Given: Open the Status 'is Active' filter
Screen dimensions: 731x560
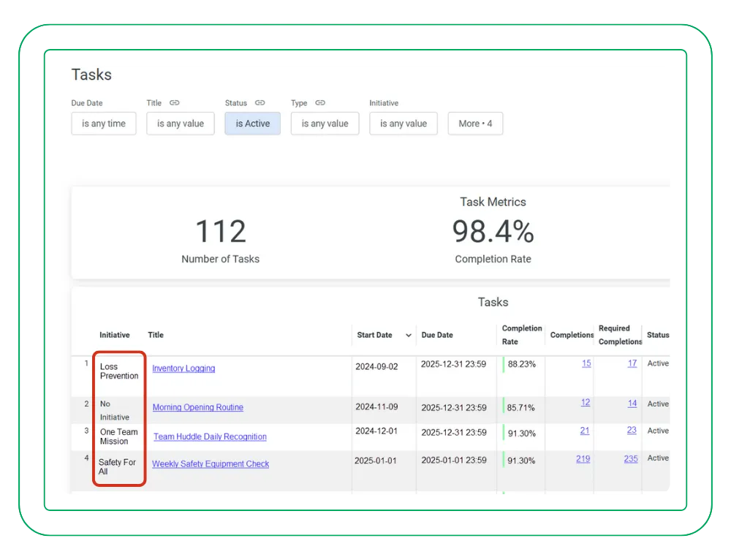Looking at the screenshot, I should [253, 124].
